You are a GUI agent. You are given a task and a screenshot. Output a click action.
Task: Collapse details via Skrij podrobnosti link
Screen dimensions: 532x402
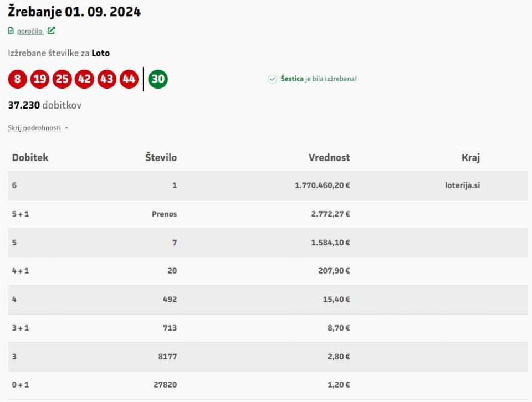pyautogui.click(x=34, y=128)
